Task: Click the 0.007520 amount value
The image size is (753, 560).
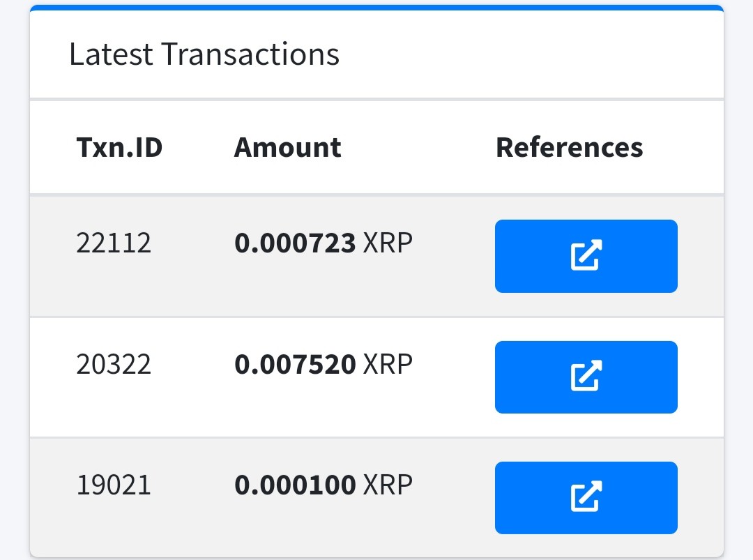Action: [x=295, y=364]
